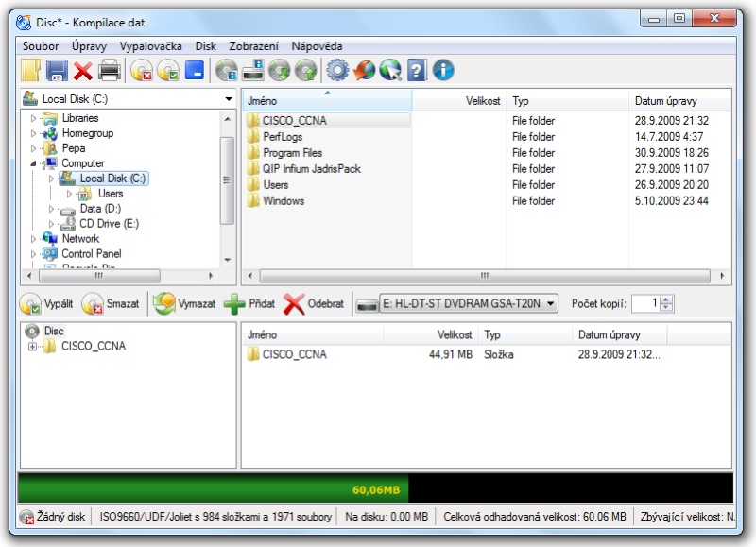756x547 pixels.
Task: Select the Windows folder in file list
Action: click(x=283, y=201)
